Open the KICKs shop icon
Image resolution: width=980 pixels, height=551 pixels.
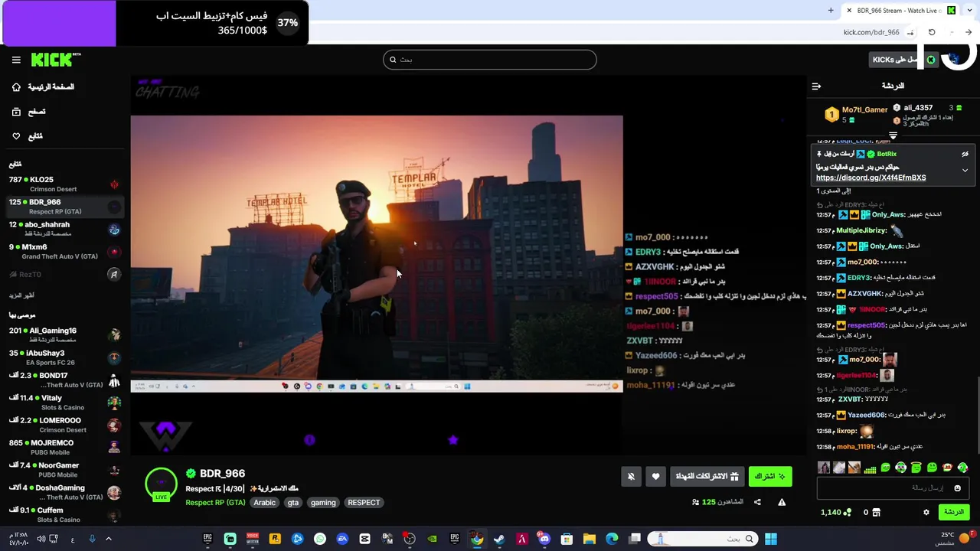876,512
